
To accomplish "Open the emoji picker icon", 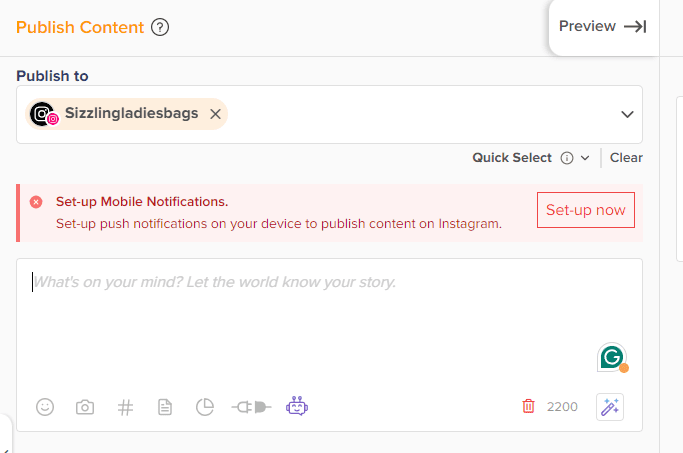I will point(45,407).
